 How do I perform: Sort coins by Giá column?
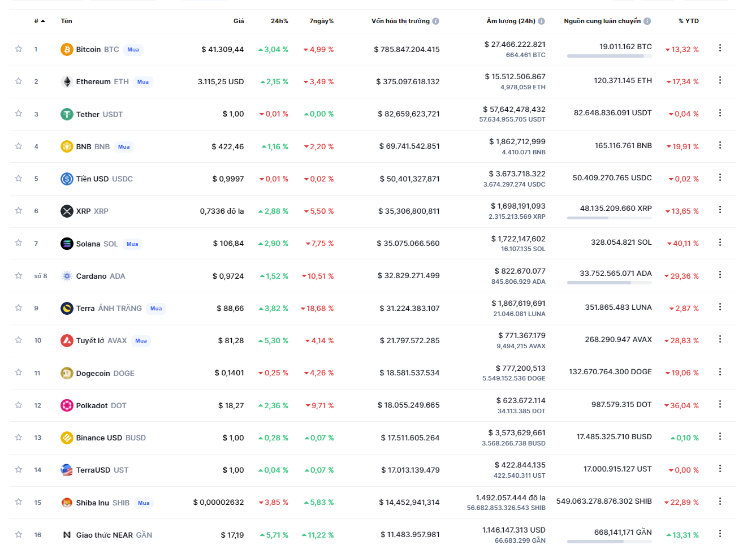[x=239, y=21]
